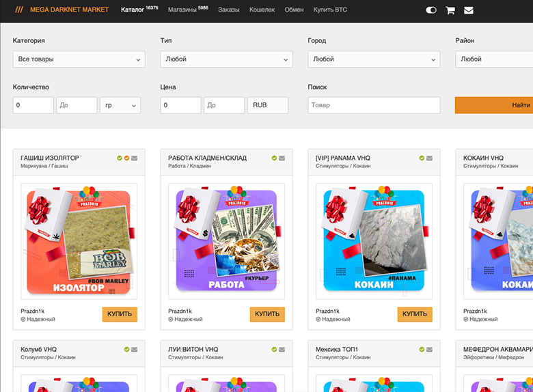Click green check icon on ГАШИШ ИЗОЛЯТОР card
The image size is (533, 392).
click(x=120, y=158)
